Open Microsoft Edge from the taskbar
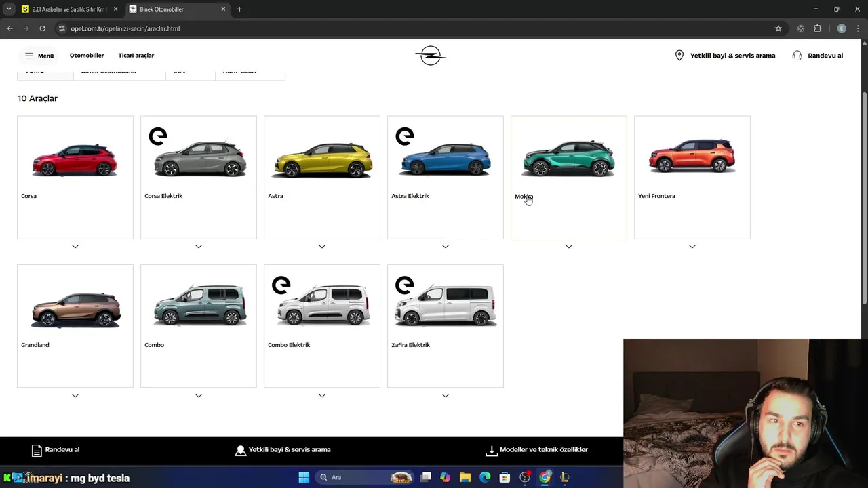This screenshot has height=488, width=868. [485, 477]
